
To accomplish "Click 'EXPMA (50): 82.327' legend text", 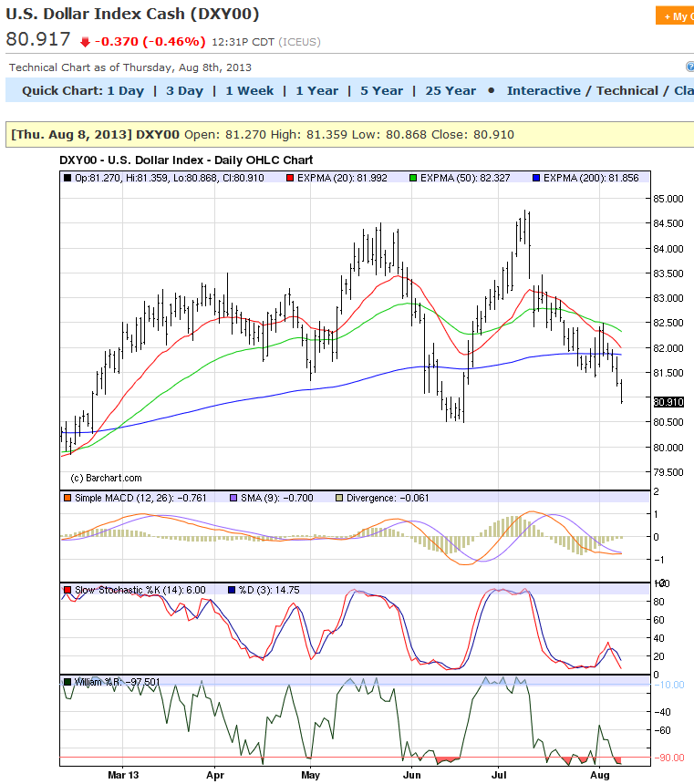I will pos(465,178).
